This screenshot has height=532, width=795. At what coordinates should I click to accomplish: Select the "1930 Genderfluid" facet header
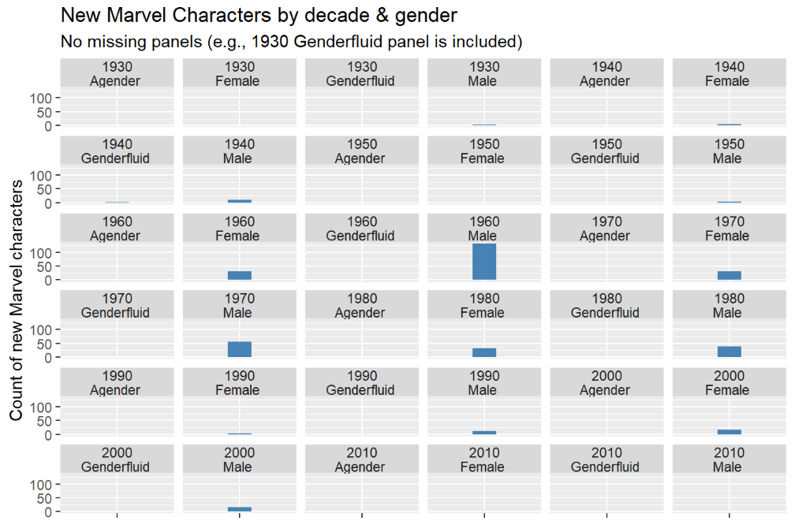(x=361, y=74)
